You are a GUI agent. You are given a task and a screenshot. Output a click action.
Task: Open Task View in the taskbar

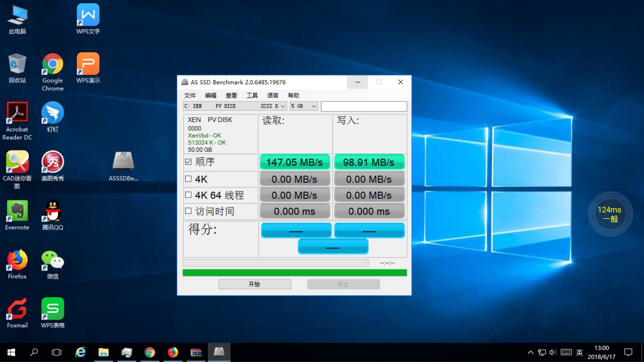[x=57, y=352]
